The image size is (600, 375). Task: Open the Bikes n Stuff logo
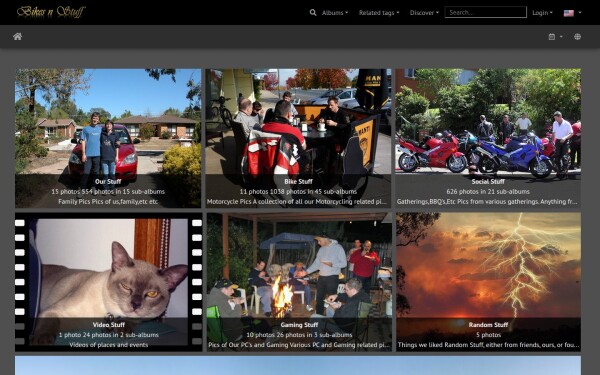pyautogui.click(x=51, y=12)
